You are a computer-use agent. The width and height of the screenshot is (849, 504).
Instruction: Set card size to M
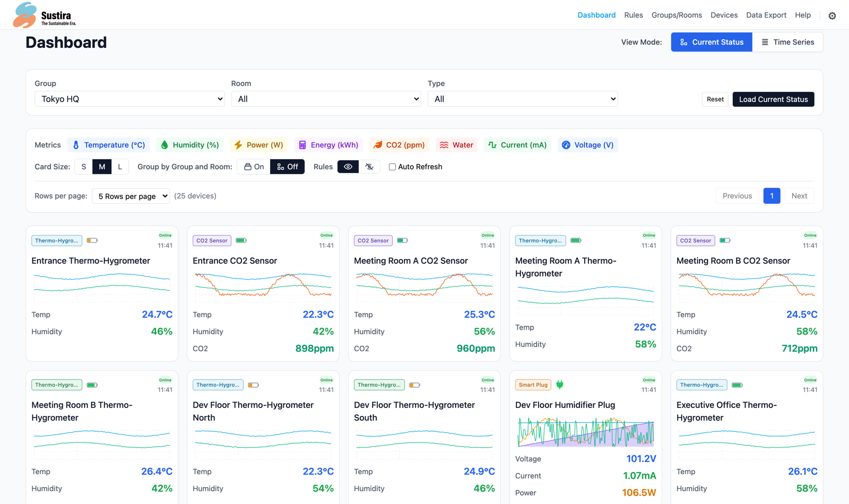coord(102,167)
